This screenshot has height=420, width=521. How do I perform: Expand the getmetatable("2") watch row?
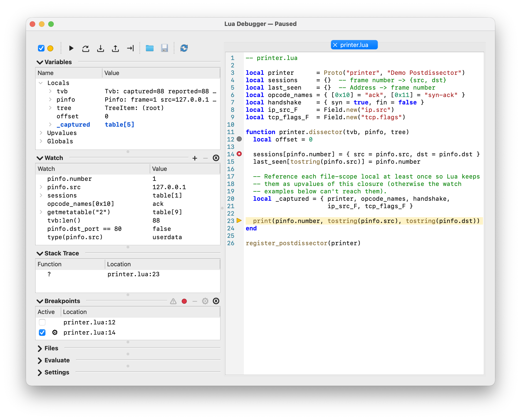(x=41, y=212)
